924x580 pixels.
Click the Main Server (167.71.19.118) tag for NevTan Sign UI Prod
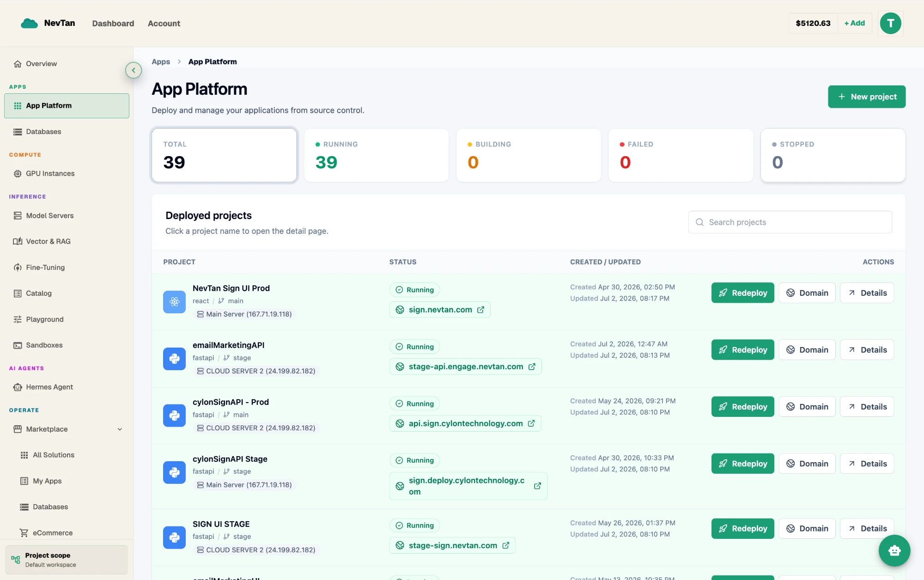click(x=244, y=314)
